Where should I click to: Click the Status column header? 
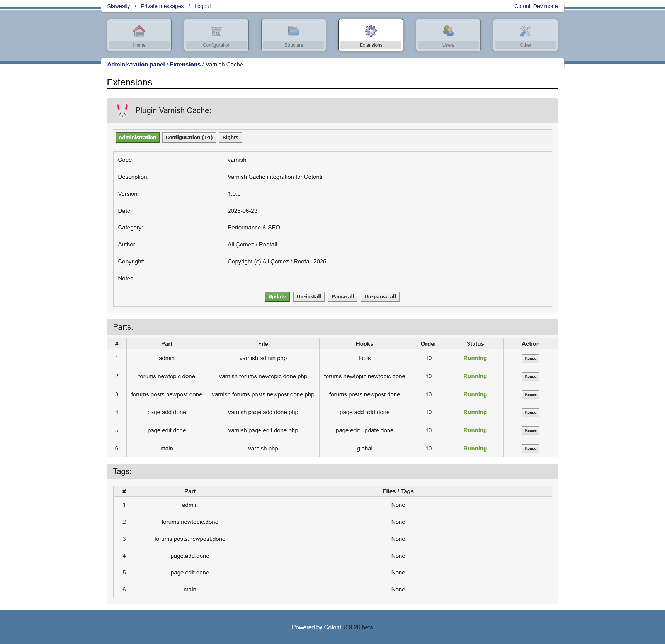coord(475,344)
